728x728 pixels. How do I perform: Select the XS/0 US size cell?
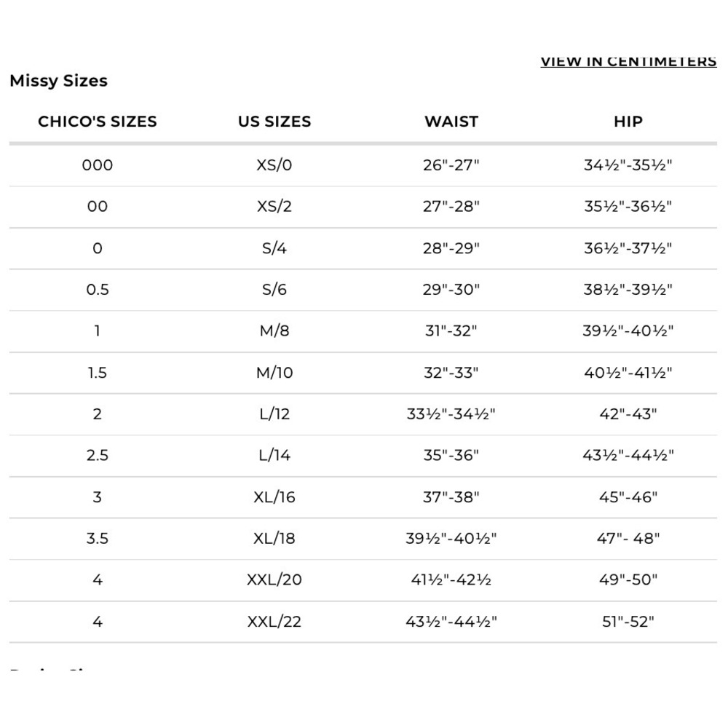click(274, 165)
